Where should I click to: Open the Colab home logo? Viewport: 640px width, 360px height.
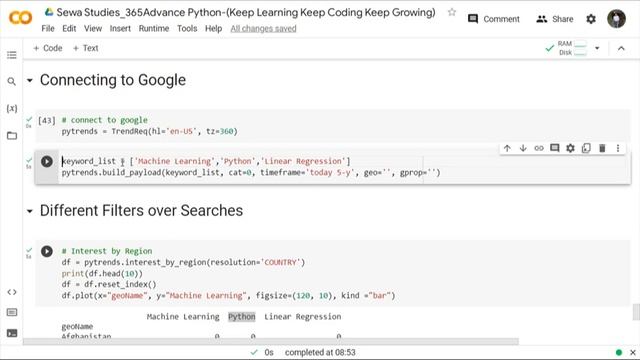(20, 18)
